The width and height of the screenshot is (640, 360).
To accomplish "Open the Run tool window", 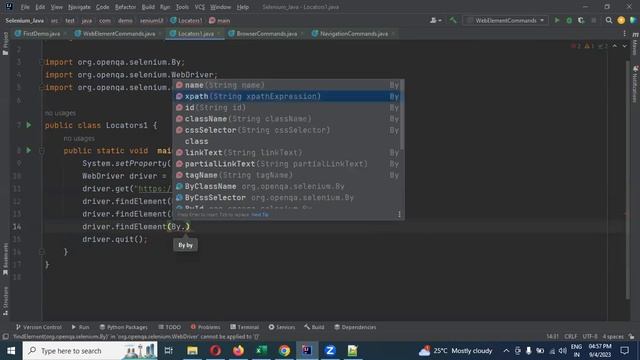I will tap(80, 327).
